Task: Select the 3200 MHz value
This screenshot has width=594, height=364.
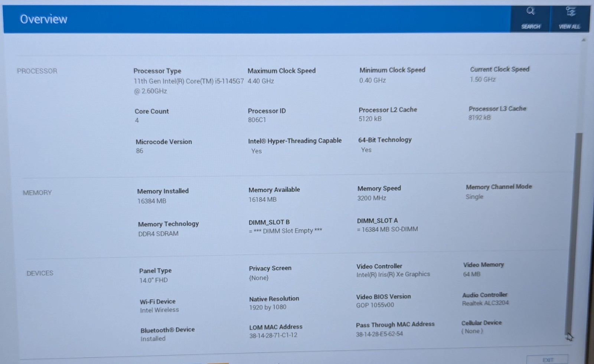Action: click(372, 198)
